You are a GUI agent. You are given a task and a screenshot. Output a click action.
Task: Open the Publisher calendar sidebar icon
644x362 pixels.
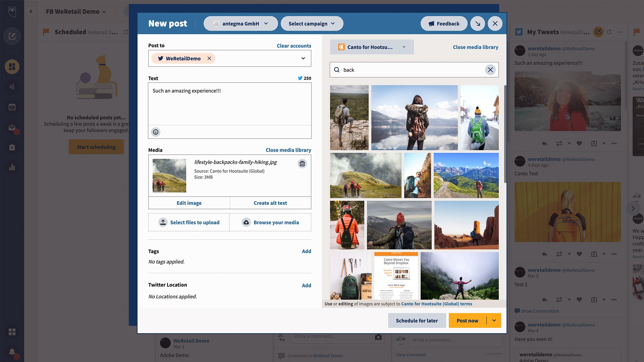(12, 107)
